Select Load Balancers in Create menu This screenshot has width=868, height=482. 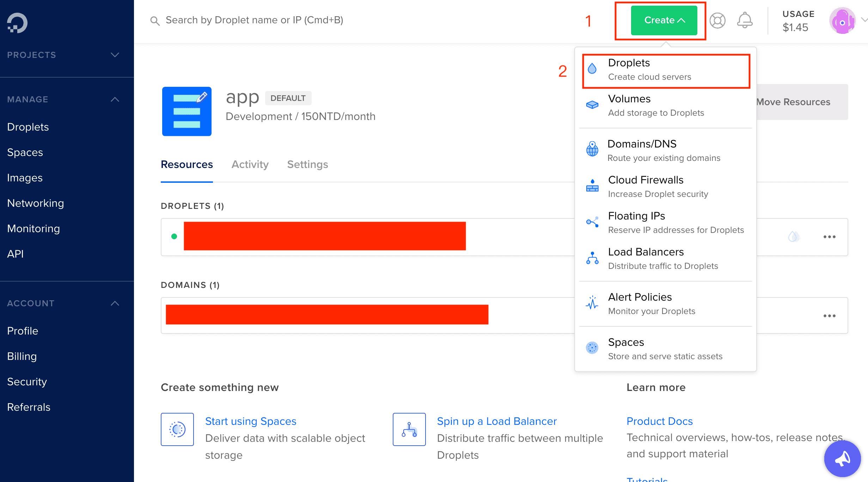point(666,259)
